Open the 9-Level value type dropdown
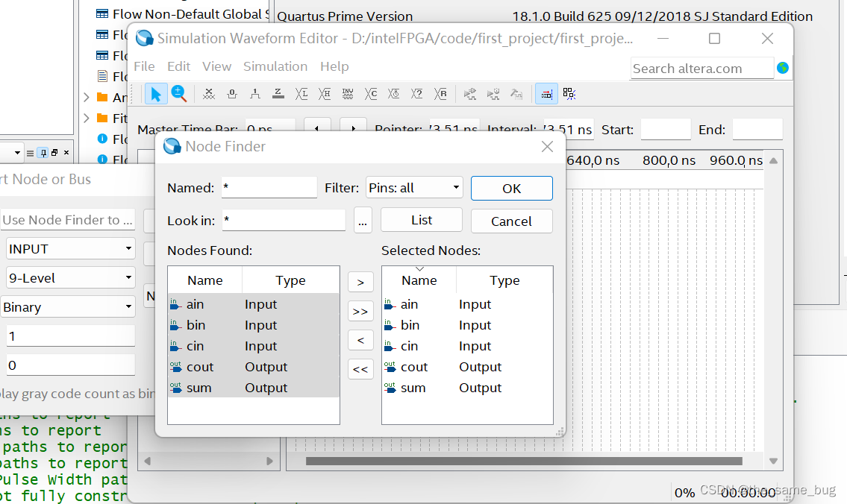 (x=70, y=278)
